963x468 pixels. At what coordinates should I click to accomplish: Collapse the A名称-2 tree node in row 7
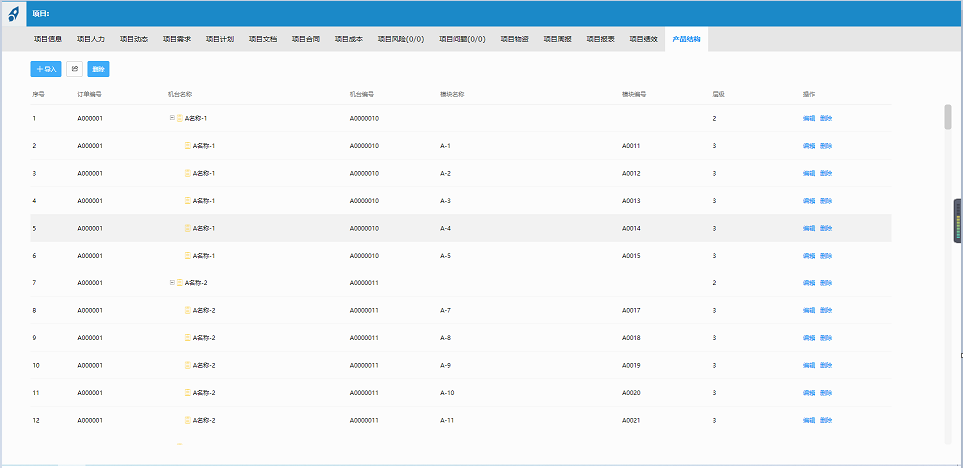(172, 283)
